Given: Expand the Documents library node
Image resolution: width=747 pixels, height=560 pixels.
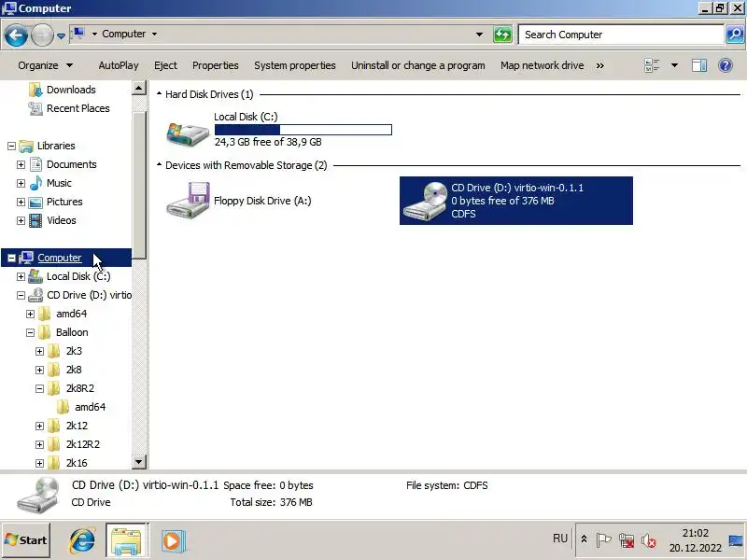Looking at the screenshot, I should tap(21, 164).
